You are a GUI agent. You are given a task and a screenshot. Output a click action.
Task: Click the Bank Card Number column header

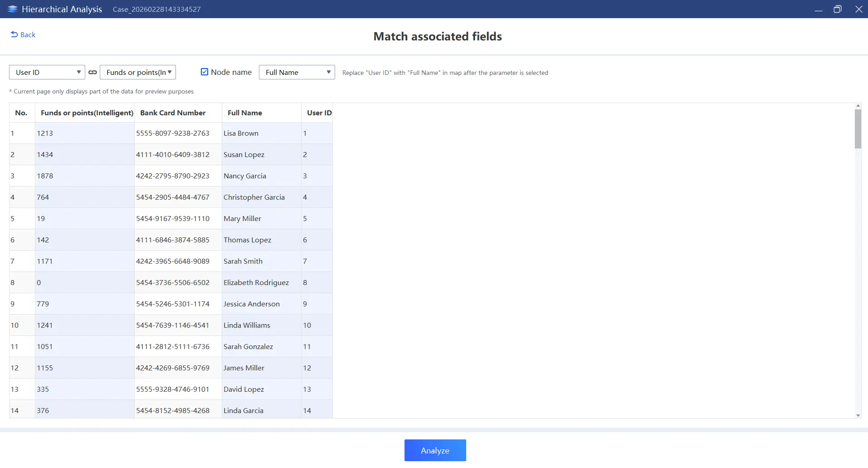point(173,113)
